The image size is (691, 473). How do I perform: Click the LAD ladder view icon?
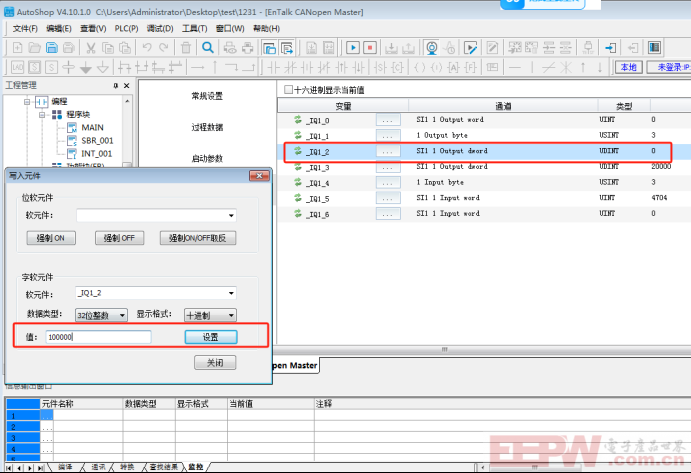point(18,67)
